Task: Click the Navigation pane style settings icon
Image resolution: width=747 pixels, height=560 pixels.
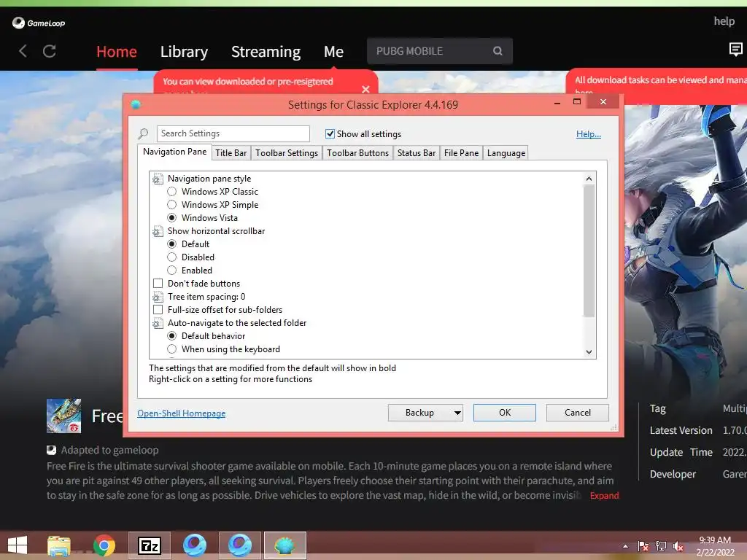Action: tap(158, 179)
